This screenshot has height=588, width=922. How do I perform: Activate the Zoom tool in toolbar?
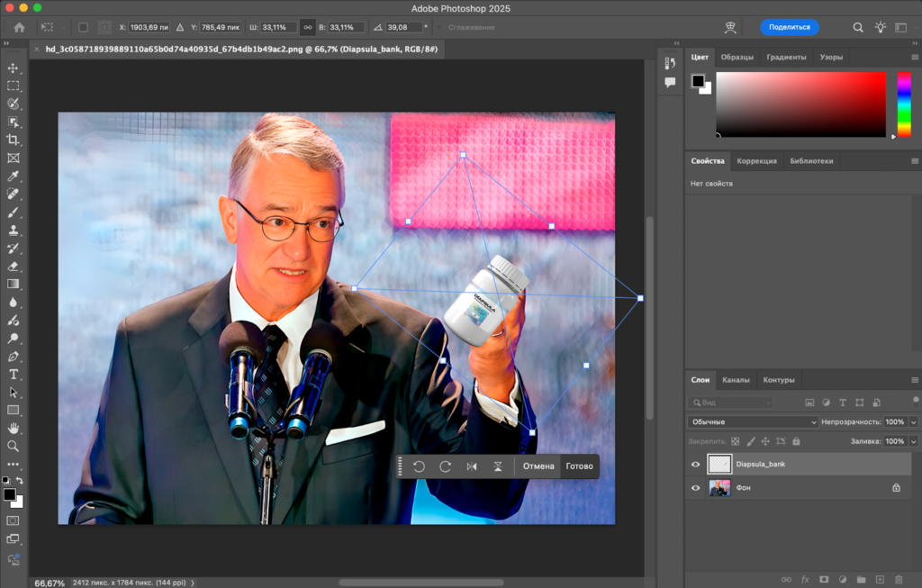14,446
